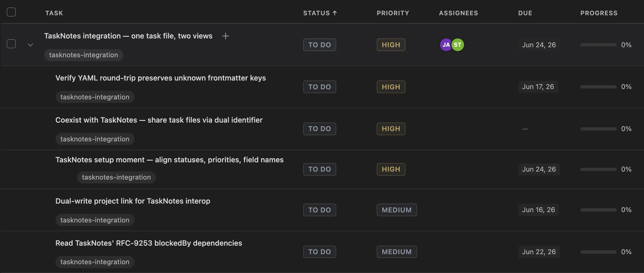The width and height of the screenshot is (644, 273).
Task: Click tasknotes-integration tag under Verify YAML task
Action: click(x=95, y=97)
